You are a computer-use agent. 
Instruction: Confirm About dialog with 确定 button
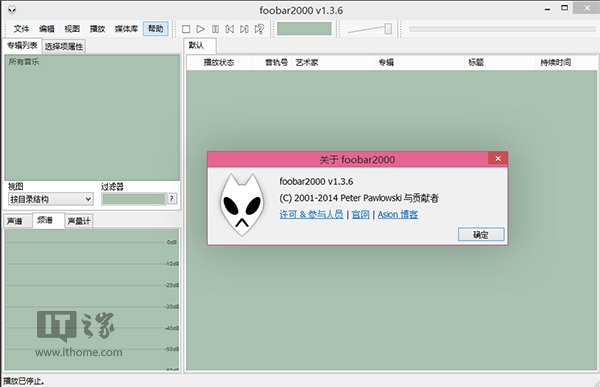coord(481,235)
